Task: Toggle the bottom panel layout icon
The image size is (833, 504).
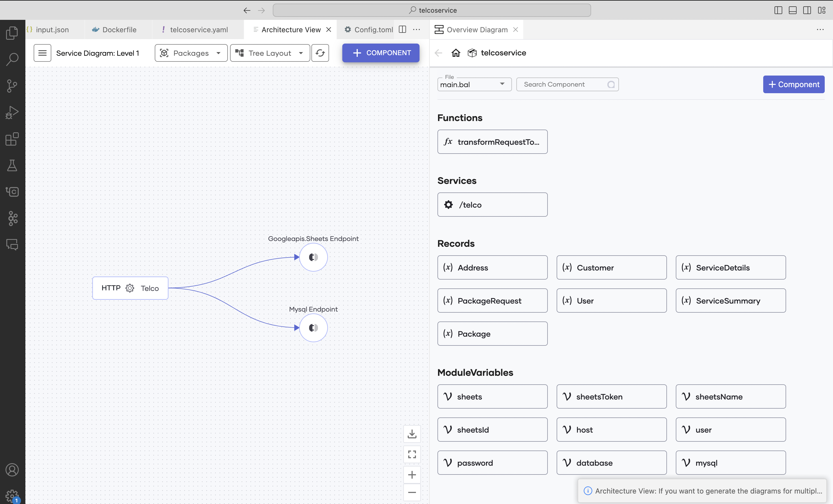Action: click(792, 10)
